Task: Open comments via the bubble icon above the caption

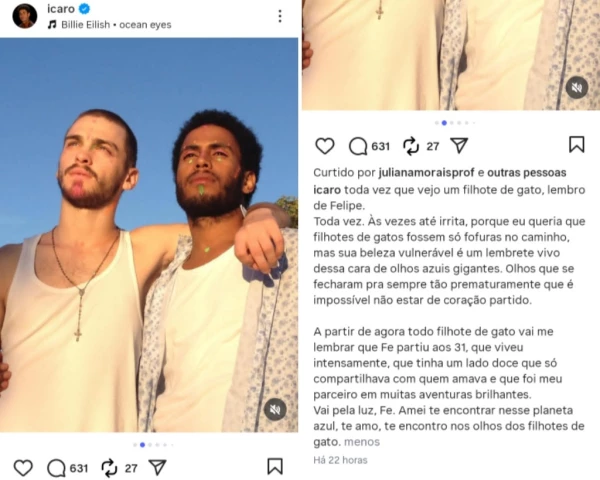Action: coord(358,146)
